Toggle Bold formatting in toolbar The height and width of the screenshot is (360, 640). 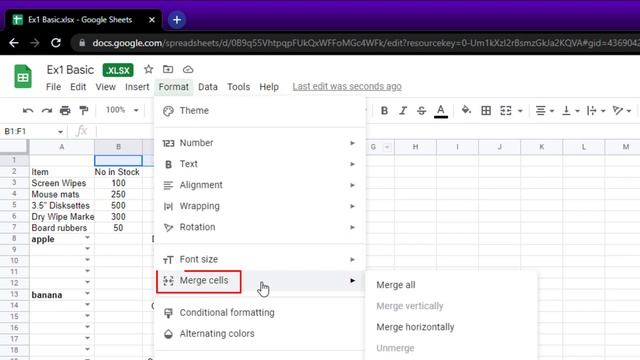point(384,111)
